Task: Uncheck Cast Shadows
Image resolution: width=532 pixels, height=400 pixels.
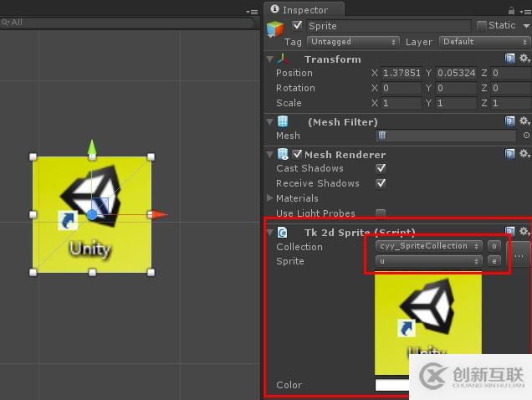Action: click(x=381, y=168)
